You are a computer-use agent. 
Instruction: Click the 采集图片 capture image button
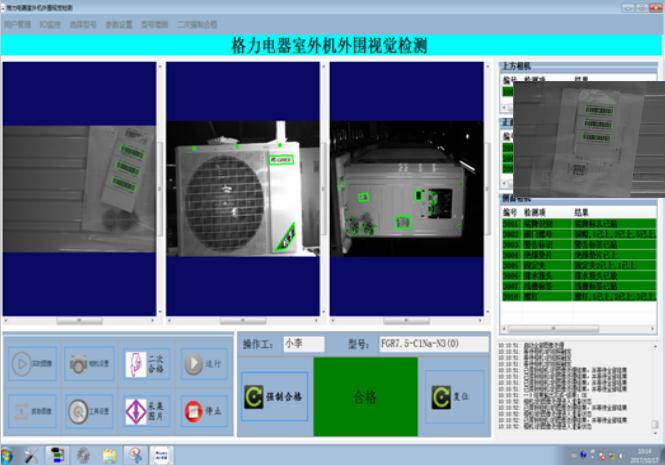point(147,411)
